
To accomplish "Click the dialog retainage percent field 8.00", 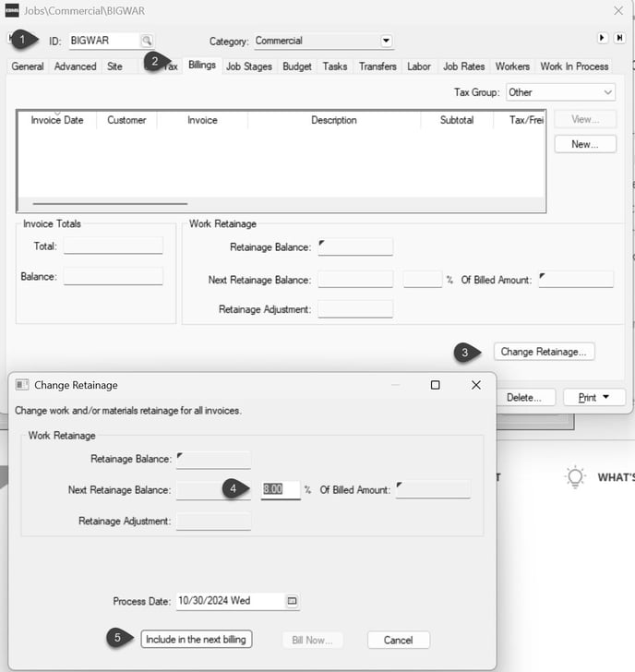I will (281, 489).
